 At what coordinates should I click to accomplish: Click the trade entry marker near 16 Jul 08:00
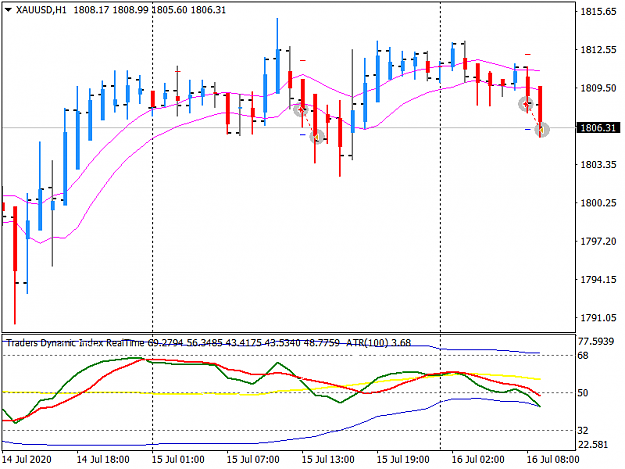click(526, 104)
